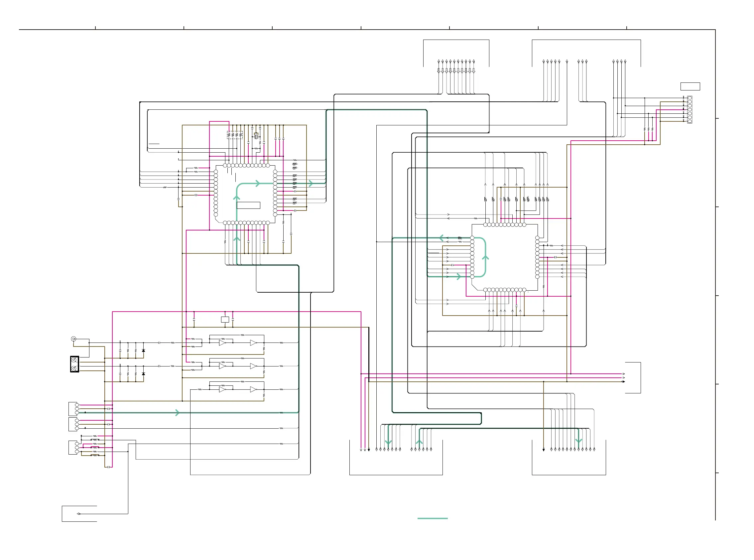Select the small square component between the two capacitors

tap(225, 319)
